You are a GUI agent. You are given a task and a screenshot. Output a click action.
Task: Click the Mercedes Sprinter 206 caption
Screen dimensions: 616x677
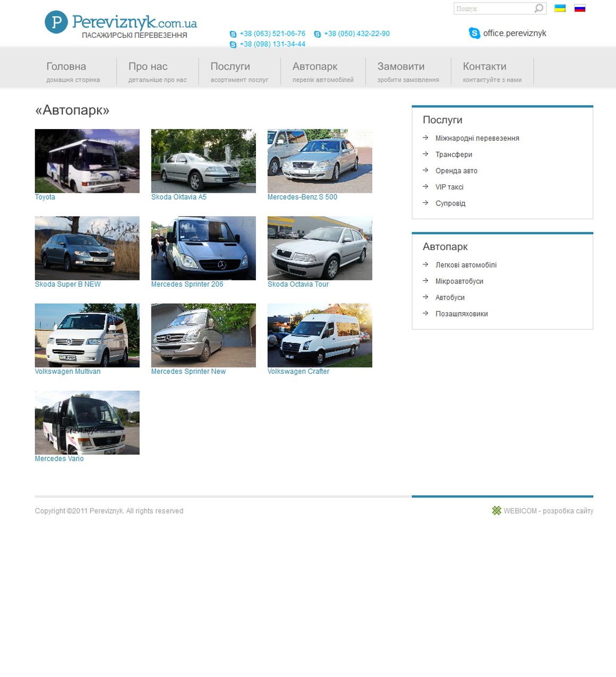(x=187, y=284)
